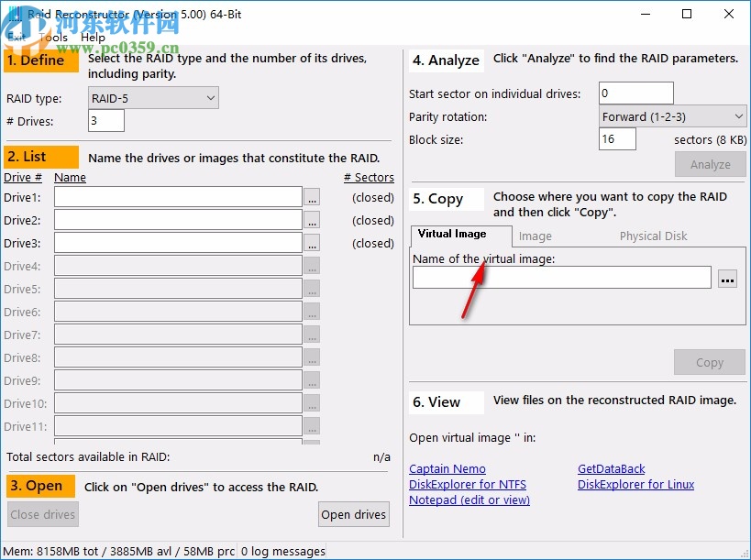
Task: Click the Drive9 browse button
Action: pos(312,381)
